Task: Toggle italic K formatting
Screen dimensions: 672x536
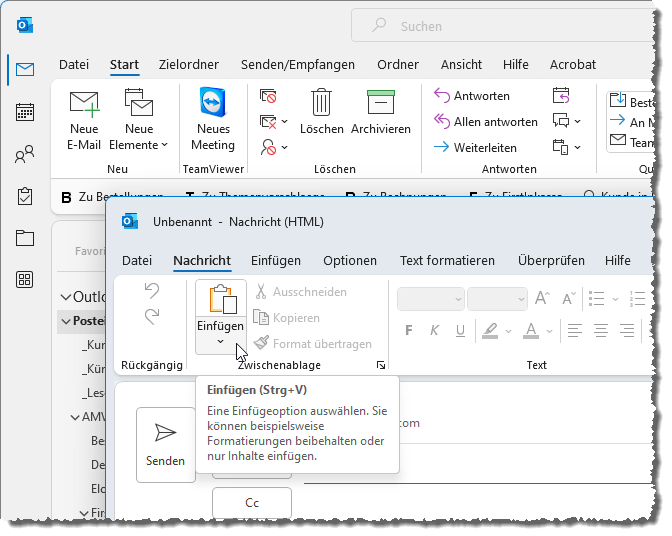Action: tap(435, 330)
